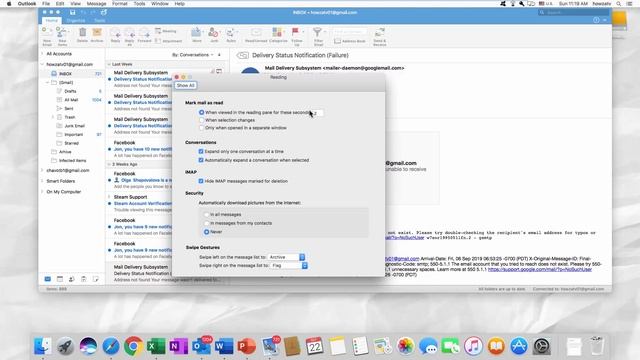Screen dimensions: 640x360
Task: Expand the Trash folder arrow
Action: [x=53, y=117]
